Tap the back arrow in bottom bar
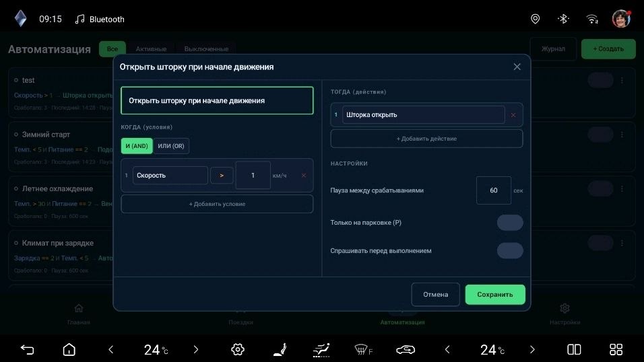The image size is (644, 362). click(27, 349)
